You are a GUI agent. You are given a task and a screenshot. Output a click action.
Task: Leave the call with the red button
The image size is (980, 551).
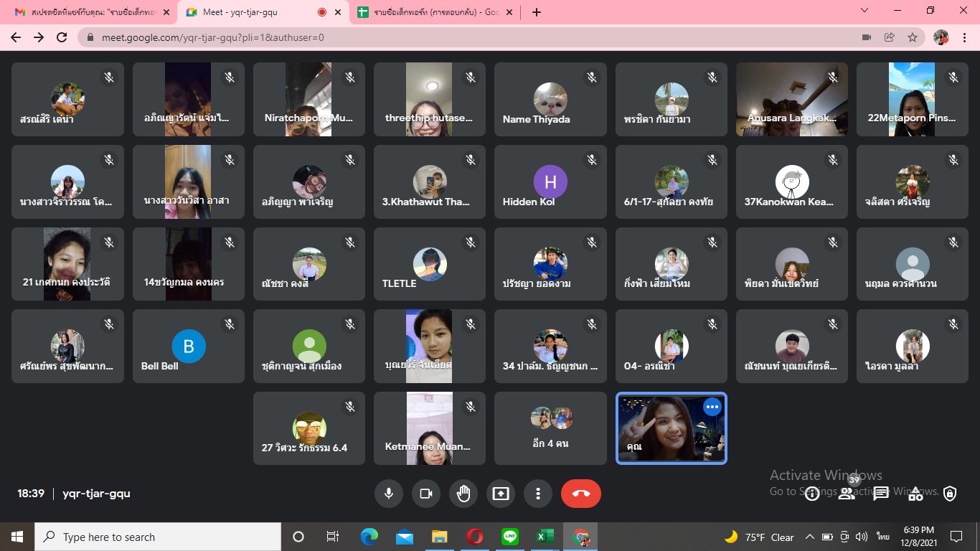(x=581, y=494)
